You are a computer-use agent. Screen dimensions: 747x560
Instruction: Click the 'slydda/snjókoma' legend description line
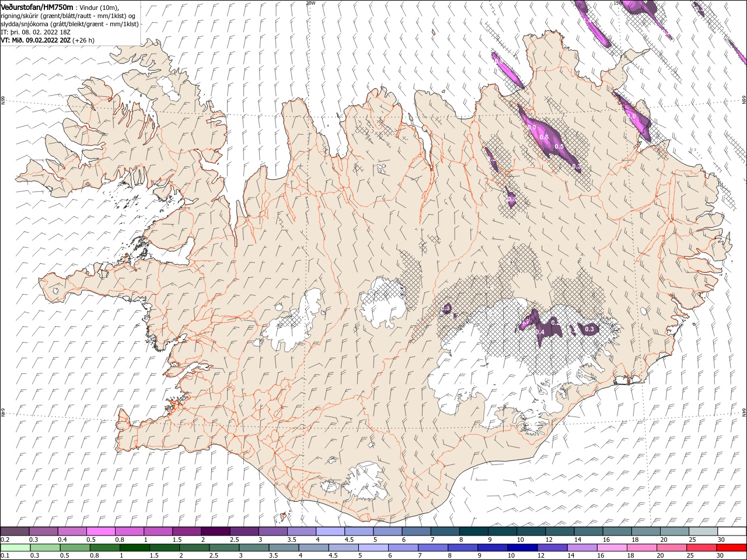coord(69,24)
